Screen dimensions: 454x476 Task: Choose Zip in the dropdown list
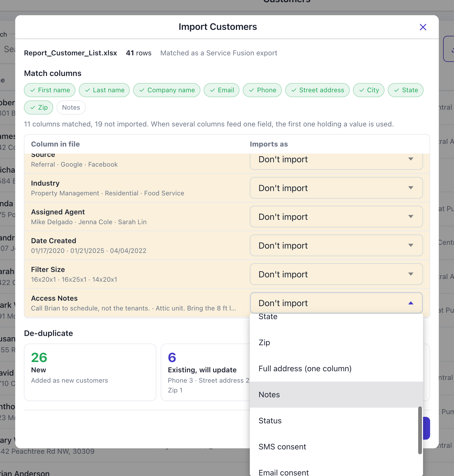(x=336, y=342)
